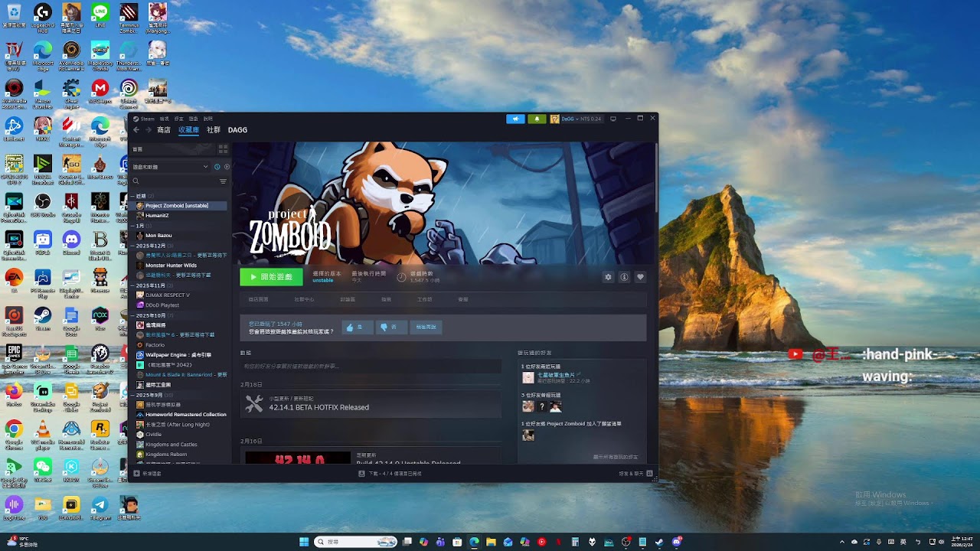Image resolution: width=980 pixels, height=551 pixels.
Task: Open the 商店頁面 store page link
Action: pos(259,299)
